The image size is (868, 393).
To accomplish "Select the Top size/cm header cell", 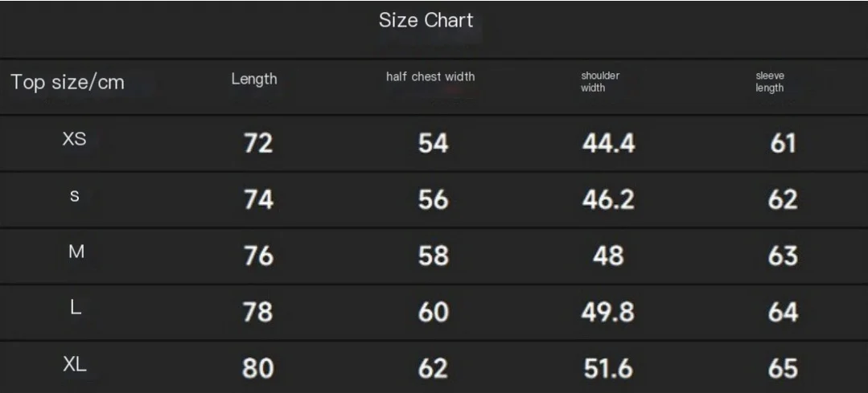I will [x=68, y=82].
